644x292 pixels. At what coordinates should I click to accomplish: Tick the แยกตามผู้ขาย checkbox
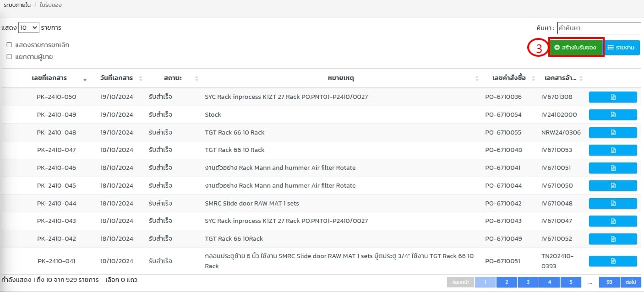tap(9, 57)
